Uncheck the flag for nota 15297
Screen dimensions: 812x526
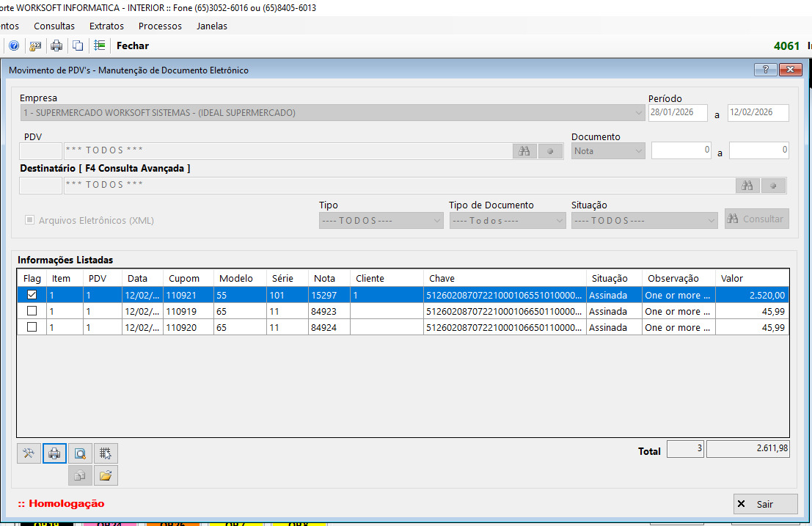[32, 295]
